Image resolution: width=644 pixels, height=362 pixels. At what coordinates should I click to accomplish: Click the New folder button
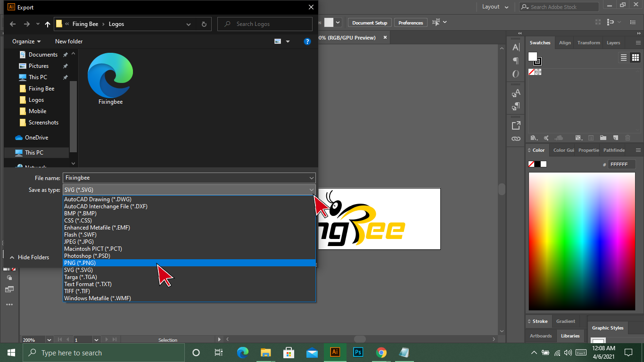pyautogui.click(x=69, y=41)
